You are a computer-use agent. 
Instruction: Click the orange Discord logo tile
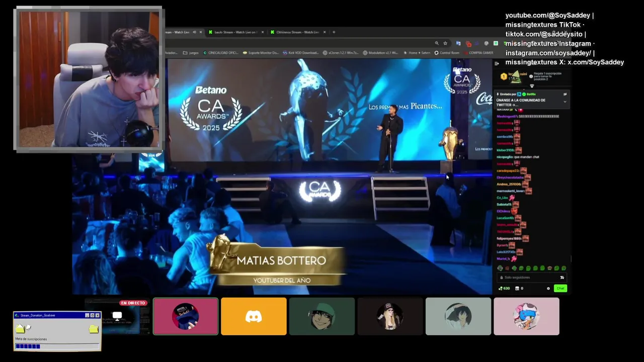click(x=254, y=316)
